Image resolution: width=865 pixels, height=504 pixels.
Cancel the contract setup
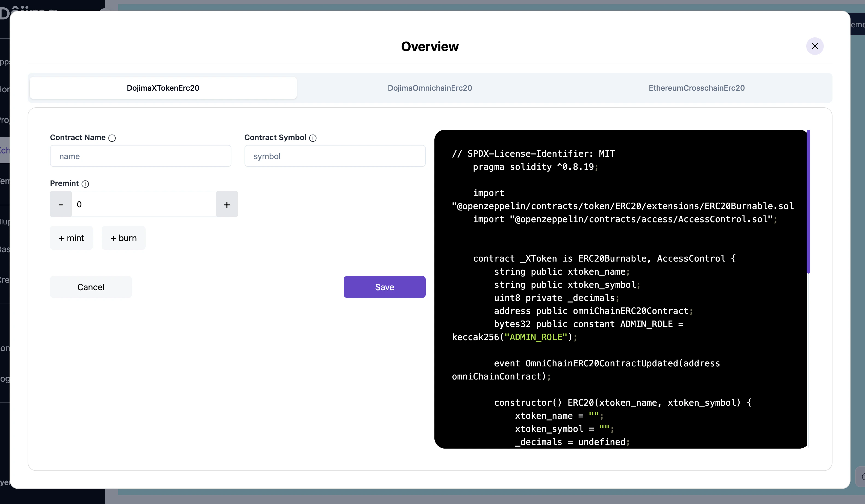coord(91,287)
